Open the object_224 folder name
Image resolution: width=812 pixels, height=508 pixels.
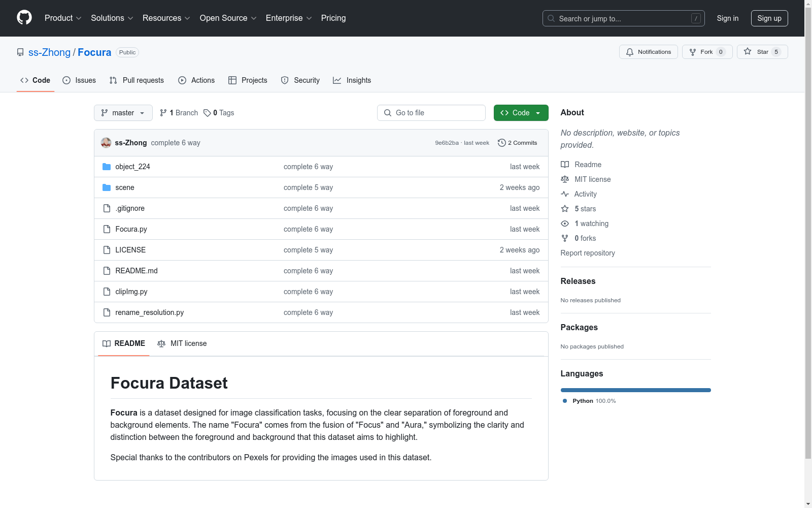pos(132,167)
